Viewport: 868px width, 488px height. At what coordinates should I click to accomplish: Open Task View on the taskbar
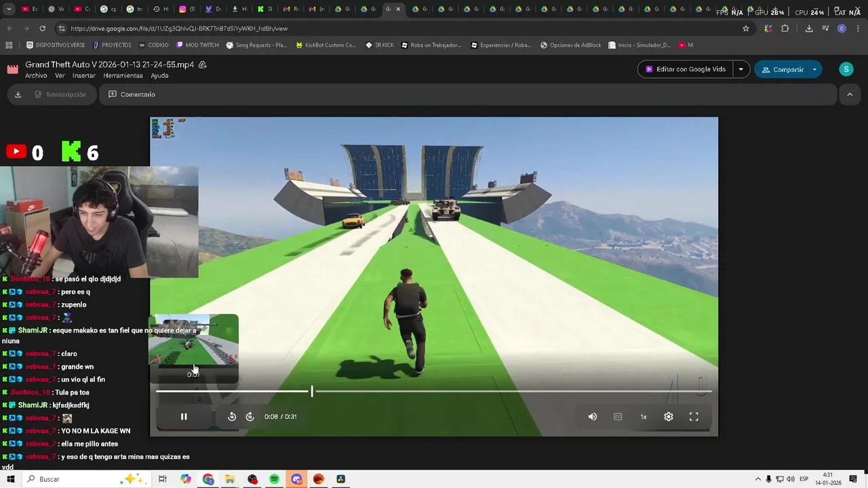tap(163, 479)
